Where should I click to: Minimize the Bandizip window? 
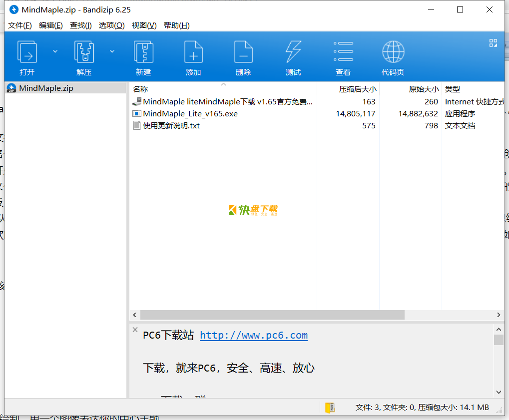click(x=431, y=9)
